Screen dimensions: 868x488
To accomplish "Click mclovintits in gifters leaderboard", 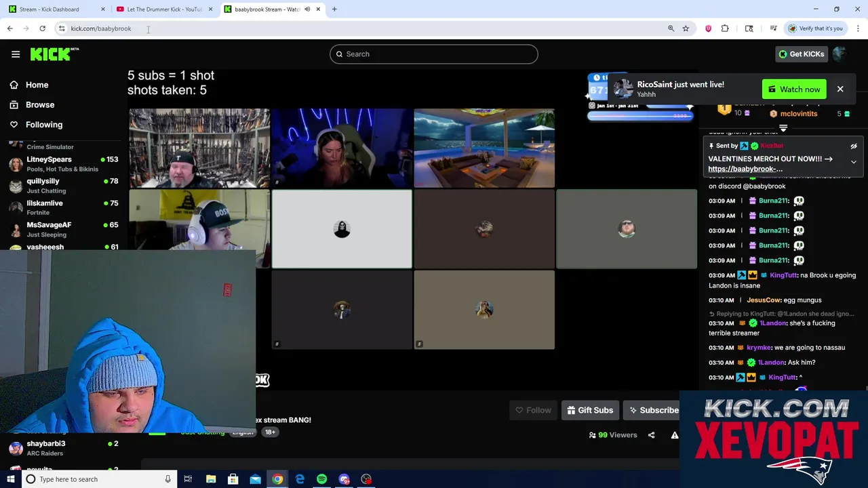I will point(799,114).
